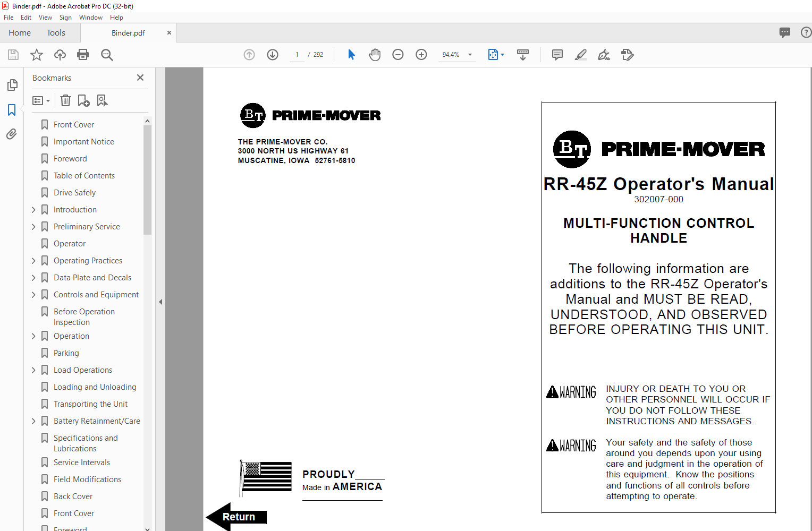Image resolution: width=812 pixels, height=531 pixels.
Task: Open Field Modifications bookmark
Action: tap(87, 479)
